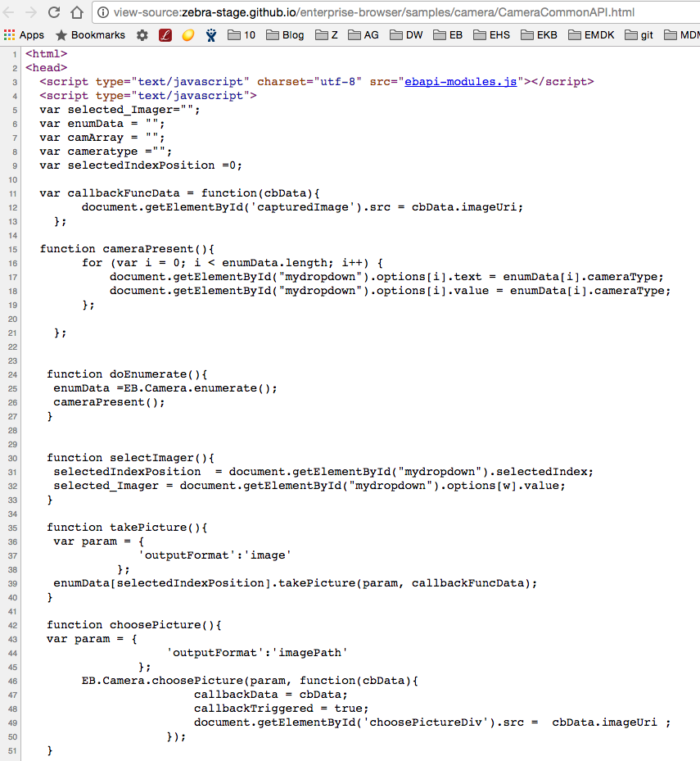
Task: Go to the browser home page icon
Action: 76,12
